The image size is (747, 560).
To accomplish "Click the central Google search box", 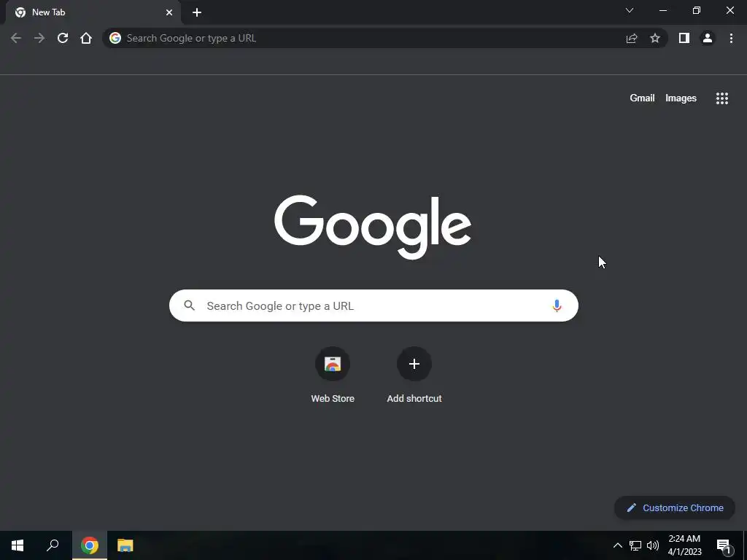I will [373, 306].
